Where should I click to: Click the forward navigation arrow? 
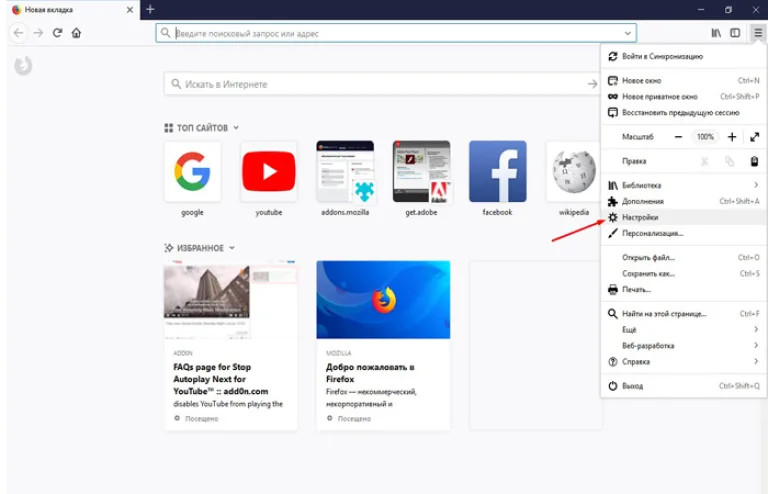[38, 33]
